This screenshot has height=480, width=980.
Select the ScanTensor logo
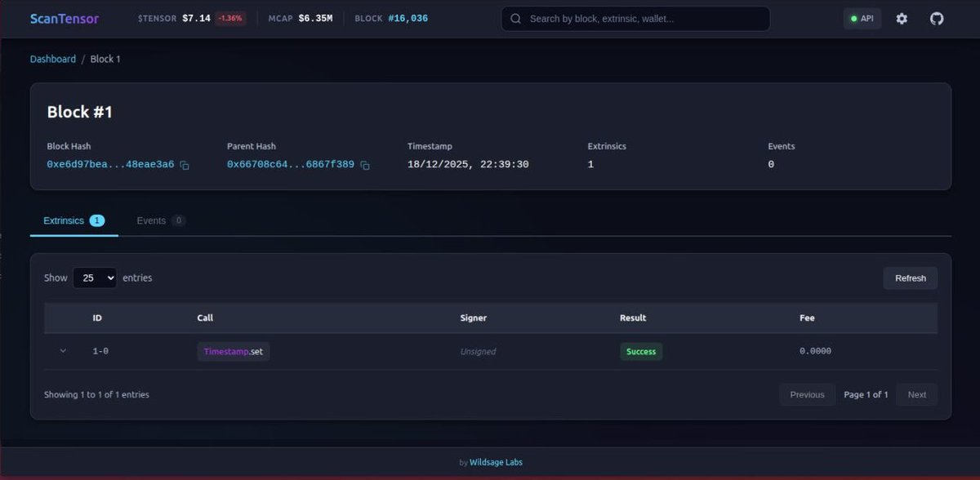tap(65, 18)
